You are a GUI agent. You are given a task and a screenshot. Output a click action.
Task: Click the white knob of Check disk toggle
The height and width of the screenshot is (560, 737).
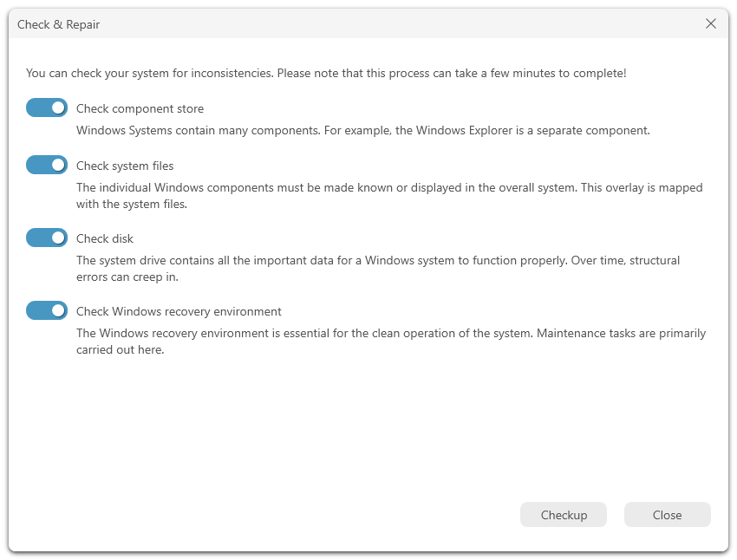coord(58,238)
